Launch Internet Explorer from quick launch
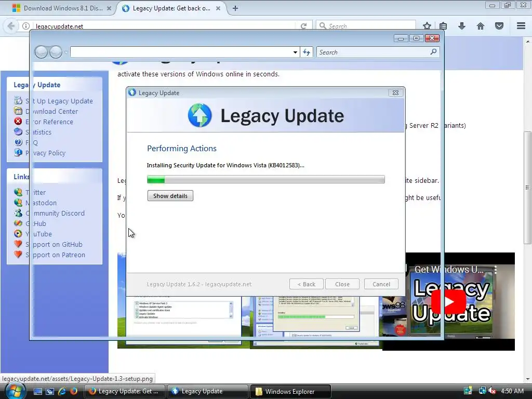Screen dimensions: 532x399 pos(62,391)
